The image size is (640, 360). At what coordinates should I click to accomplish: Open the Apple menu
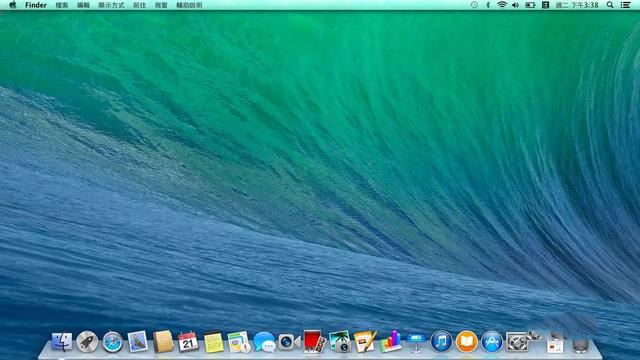(13, 5)
